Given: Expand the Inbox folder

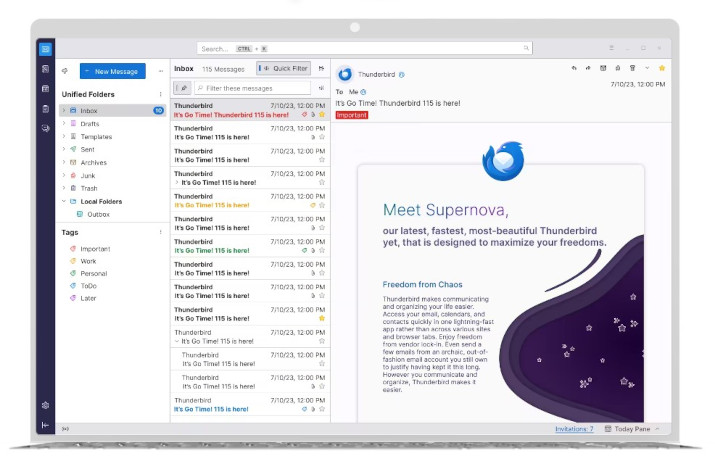Looking at the screenshot, I should [x=64, y=110].
